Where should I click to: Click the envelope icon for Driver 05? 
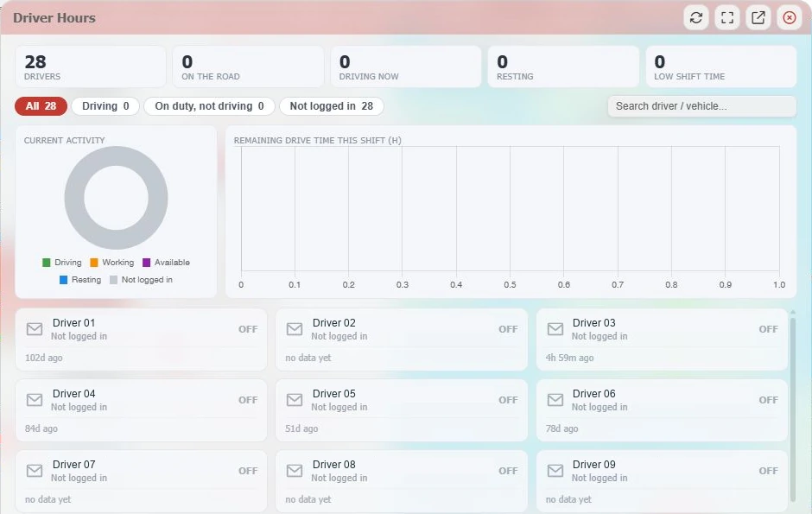[x=295, y=400]
